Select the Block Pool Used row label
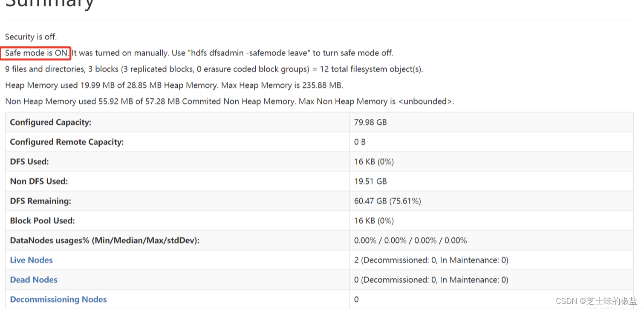 pyautogui.click(x=42, y=221)
